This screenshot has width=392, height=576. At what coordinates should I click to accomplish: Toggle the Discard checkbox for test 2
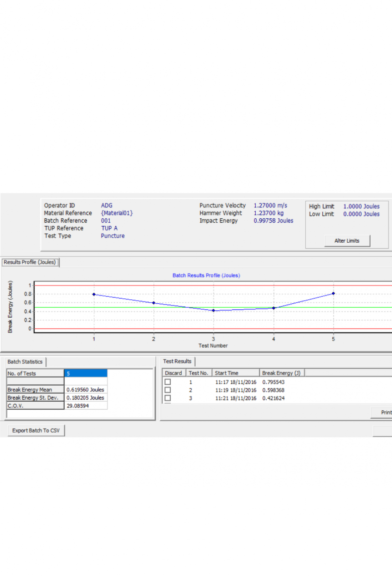tap(168, 390)
